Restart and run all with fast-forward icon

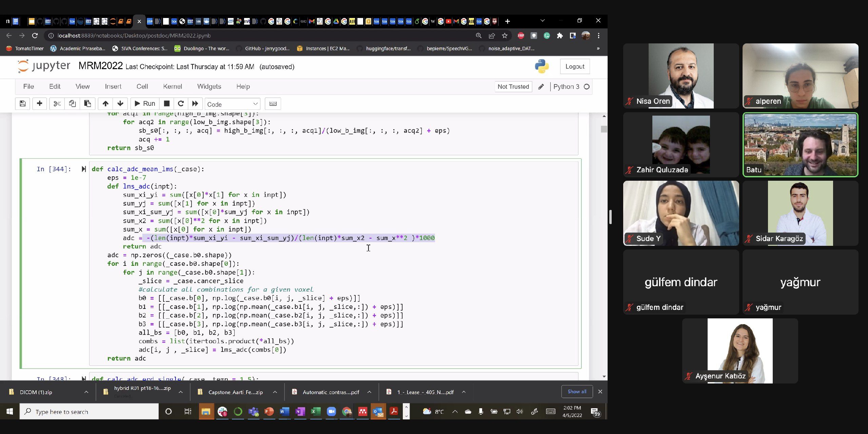195,104
